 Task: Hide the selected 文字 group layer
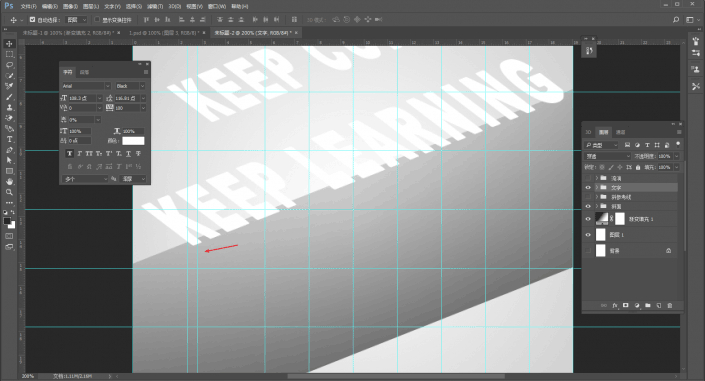588,188
